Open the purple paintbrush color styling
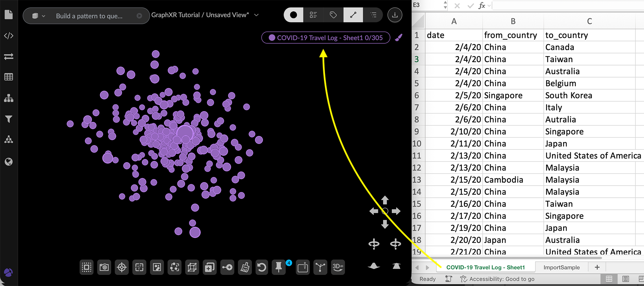Viewport: 644px width, 286px height. pyautogui.click(x=398, y=38)
